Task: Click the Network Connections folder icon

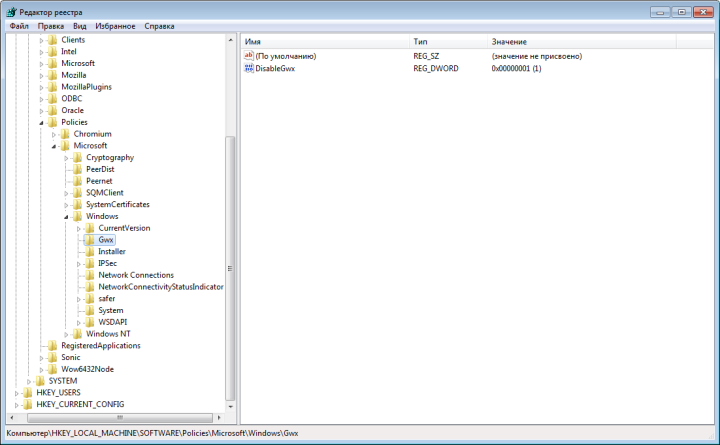Action: (x=90, y=275)
